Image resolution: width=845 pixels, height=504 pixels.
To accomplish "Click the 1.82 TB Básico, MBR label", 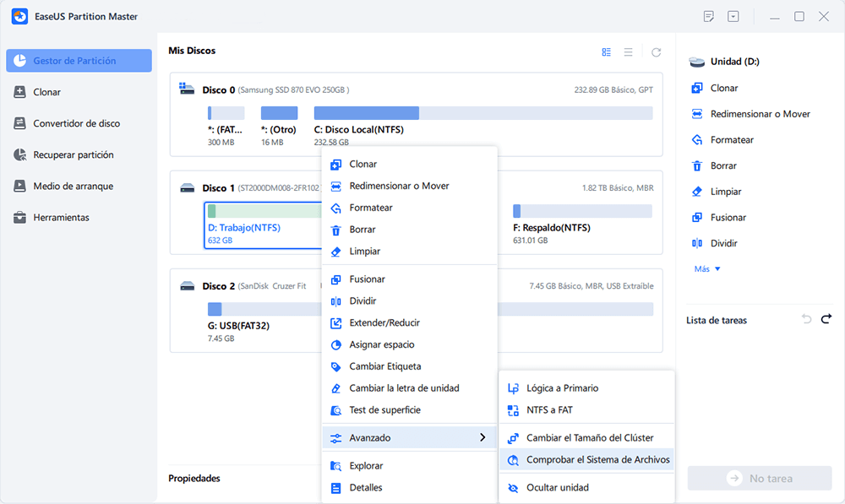I will pyautogui.click(x=618, y=188).
